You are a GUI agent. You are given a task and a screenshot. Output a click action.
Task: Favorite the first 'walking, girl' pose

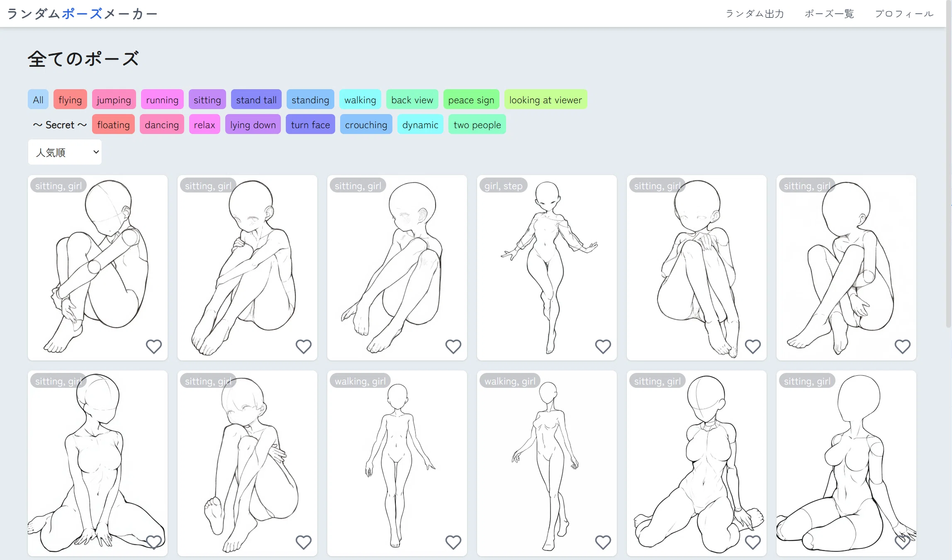[x=453, y=542]
